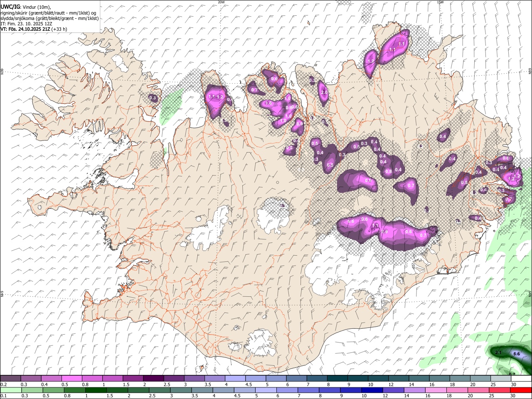Pick the purple 1.5 swatch in the snow scale
Viewport: 532px width, 399px height.
coord(133,378)
